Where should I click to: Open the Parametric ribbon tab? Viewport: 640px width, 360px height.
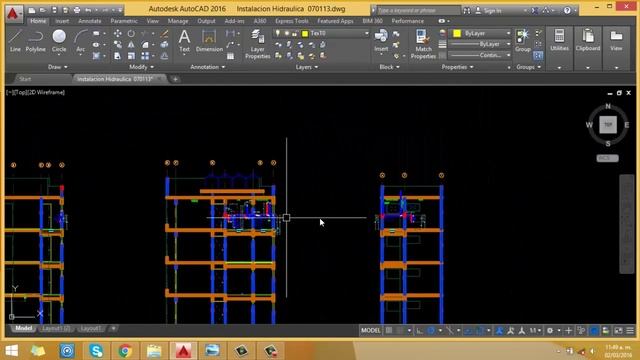124,21
